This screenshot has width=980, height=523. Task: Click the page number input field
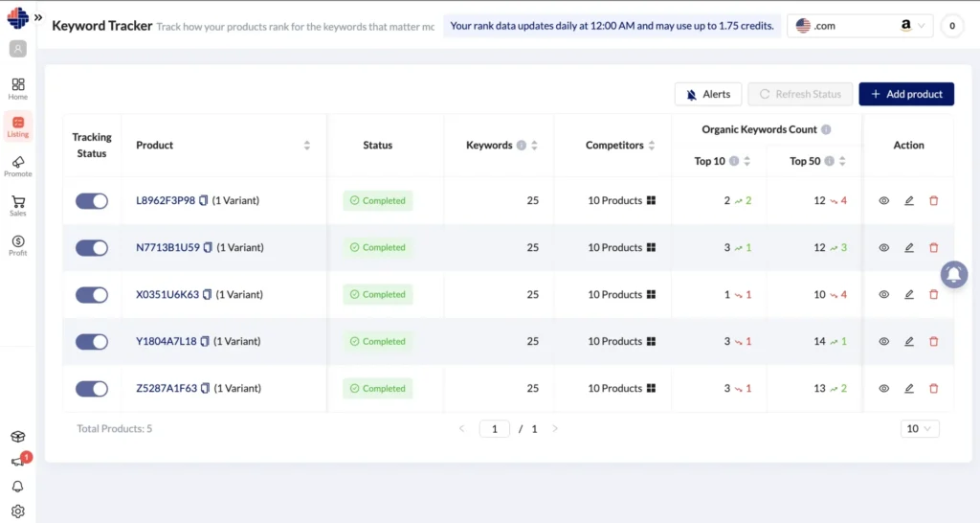pyautogui.click(x=495, y=428)
